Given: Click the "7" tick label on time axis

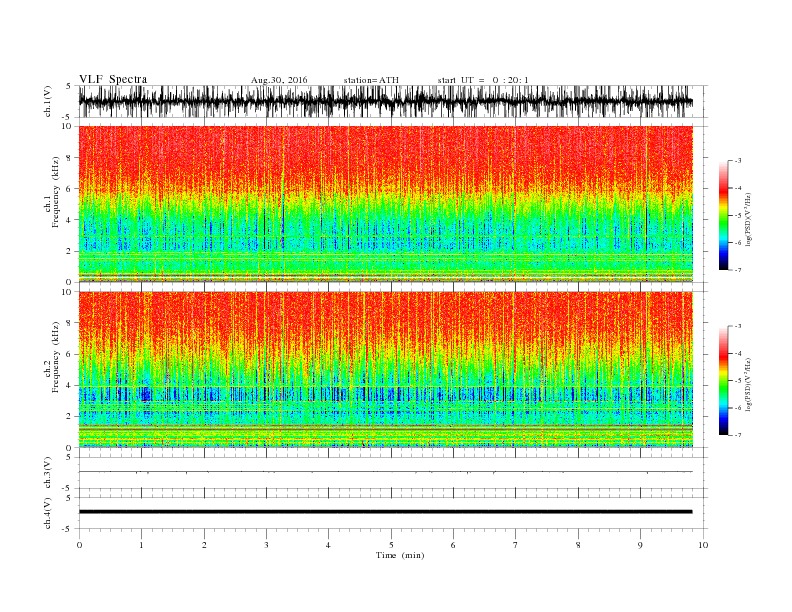Looking at the screenshot, I should (x=516, y=545).
